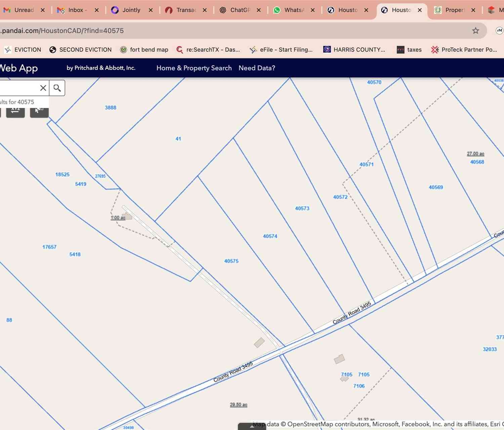Open the EVICTION bookmark
The image size is (504, 430).
[23, 50]
